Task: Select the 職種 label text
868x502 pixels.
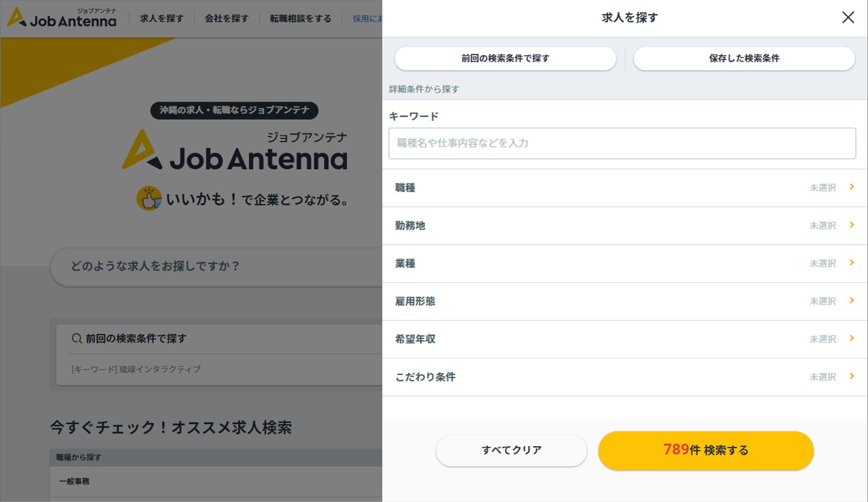Action: [x=406, y=188]
